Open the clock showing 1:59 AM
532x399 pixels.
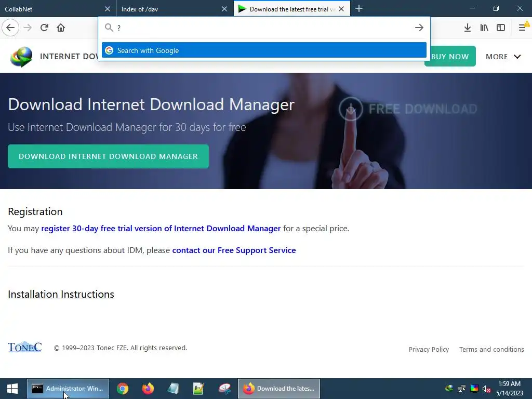[510, 389]
